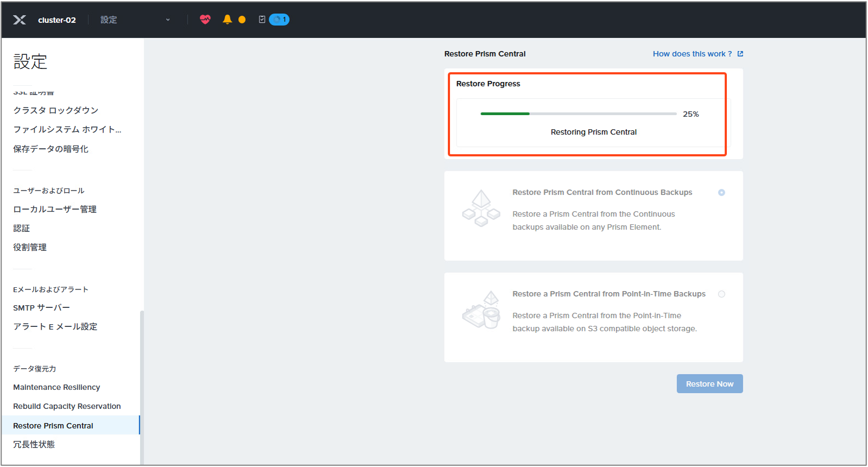
Task: Click the 設定 label in top bar
Action: click(x=109, y=20)
